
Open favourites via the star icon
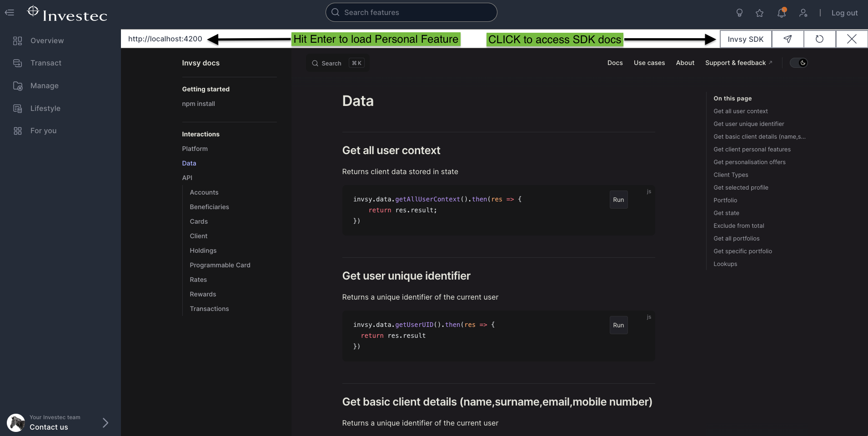coord(759,13)
